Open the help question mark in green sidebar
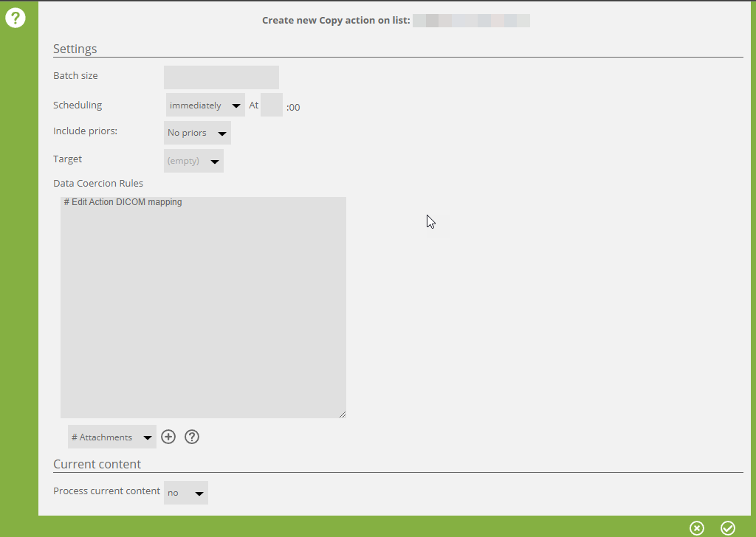Screen dimensions: 756x537 16,18
